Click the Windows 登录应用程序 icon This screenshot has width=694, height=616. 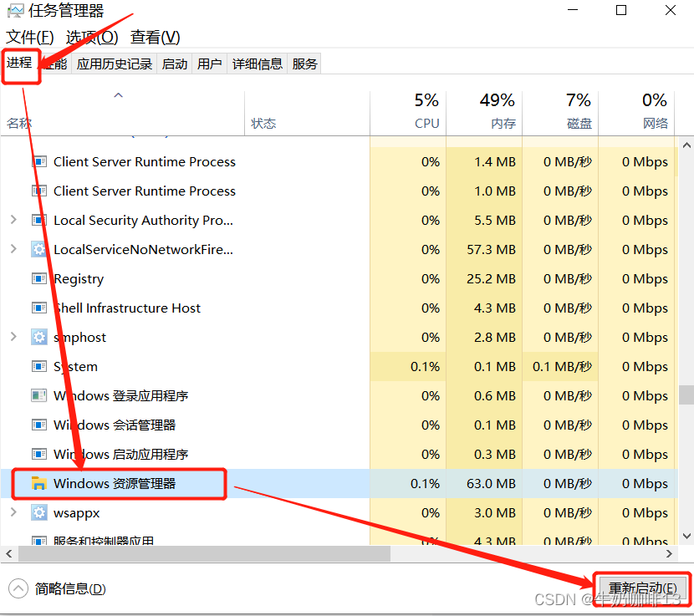click(x=39, y=395)
